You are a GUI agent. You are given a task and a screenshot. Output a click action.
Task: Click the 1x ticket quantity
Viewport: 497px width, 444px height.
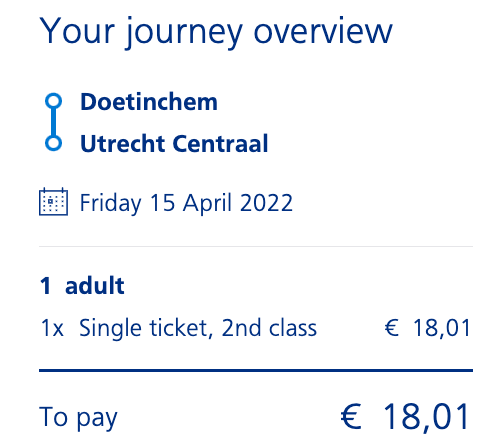click(52, 328)
